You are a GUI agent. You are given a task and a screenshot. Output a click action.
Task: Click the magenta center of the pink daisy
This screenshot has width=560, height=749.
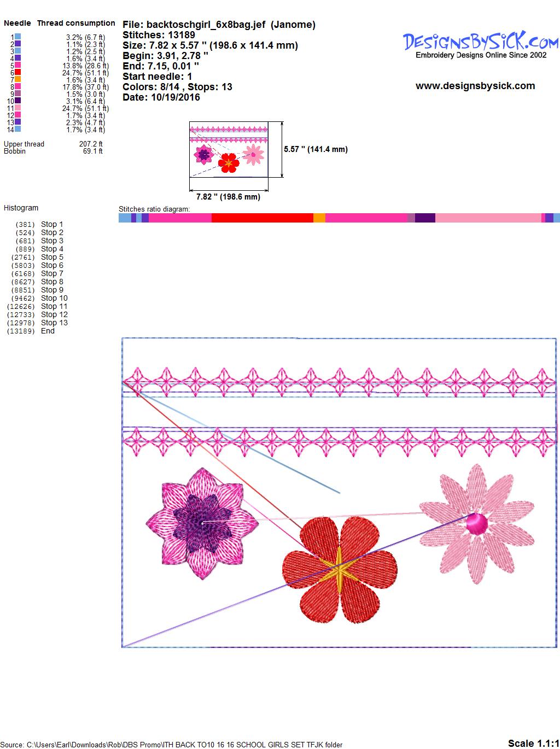tap(477, 524)
